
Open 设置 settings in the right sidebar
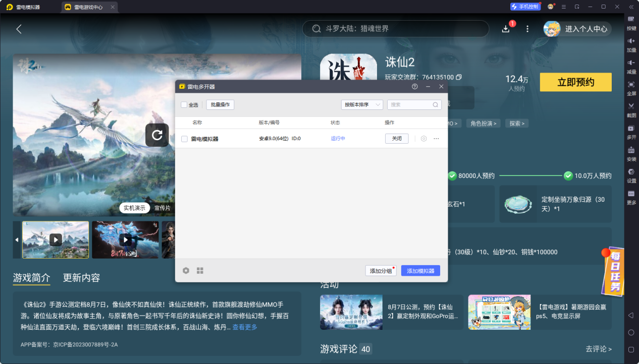[631, 175]
